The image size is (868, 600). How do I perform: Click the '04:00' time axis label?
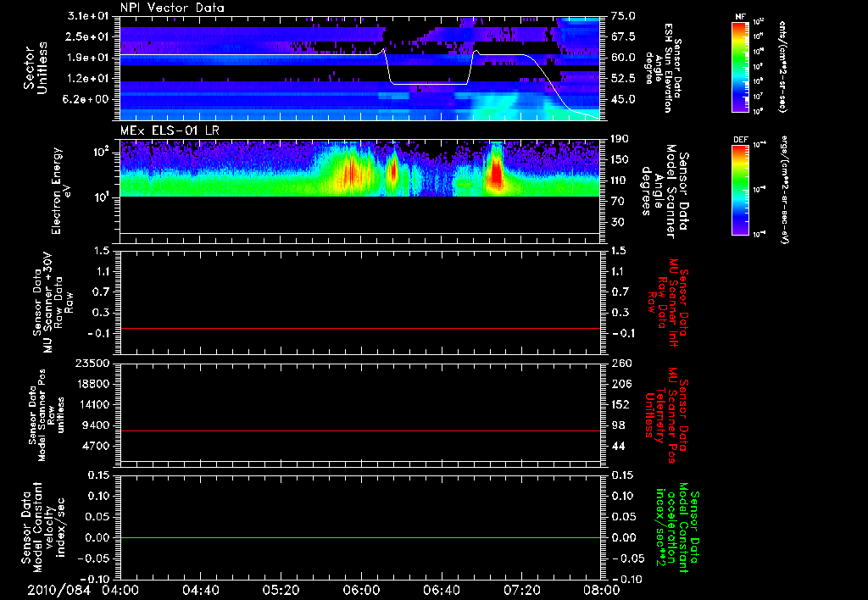(x=120, y=590)
